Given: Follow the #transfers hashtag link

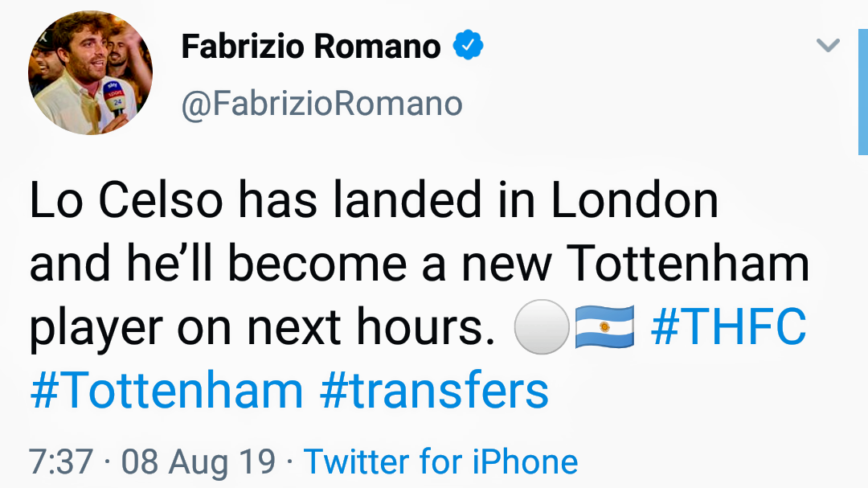Looking at the screenshot, I should pyautogui.click(x=434, y=392).
